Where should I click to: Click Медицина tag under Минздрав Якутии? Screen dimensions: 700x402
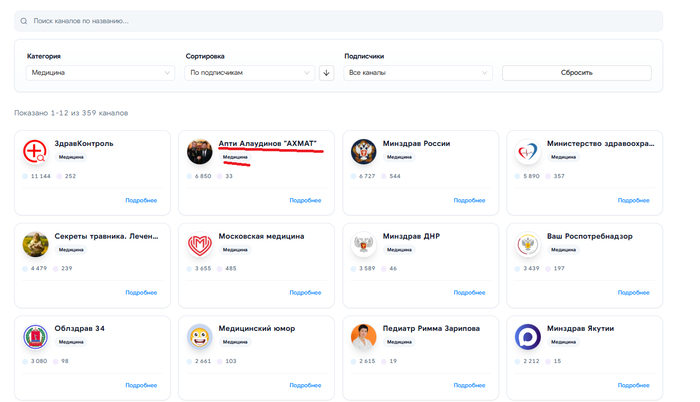[x=563, y=342]
